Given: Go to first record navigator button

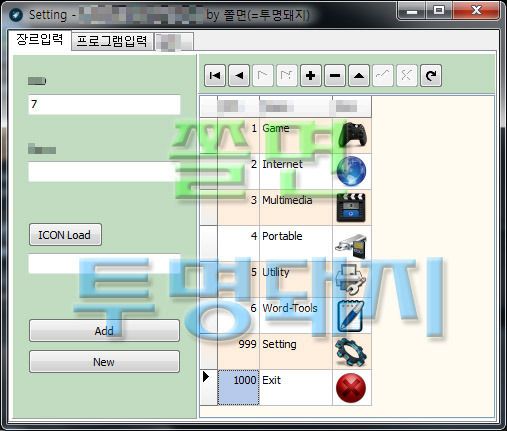Looking at the screenshot, I should click(x=215, y=76).
